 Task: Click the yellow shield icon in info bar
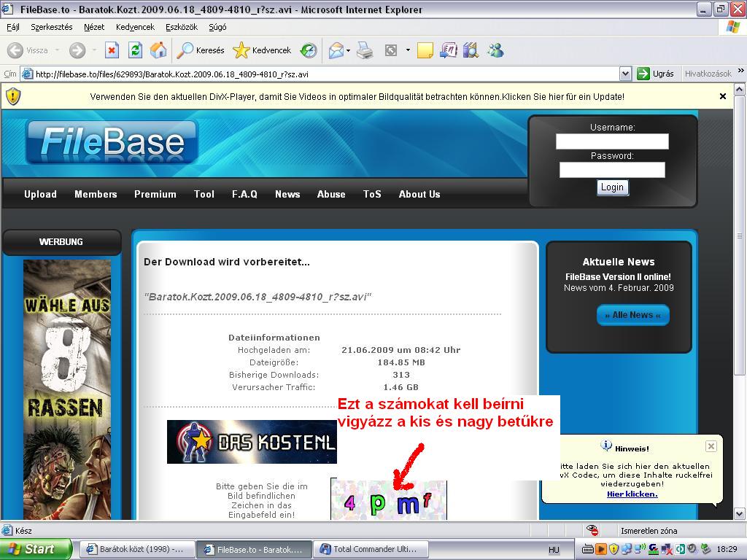(13, 96)
